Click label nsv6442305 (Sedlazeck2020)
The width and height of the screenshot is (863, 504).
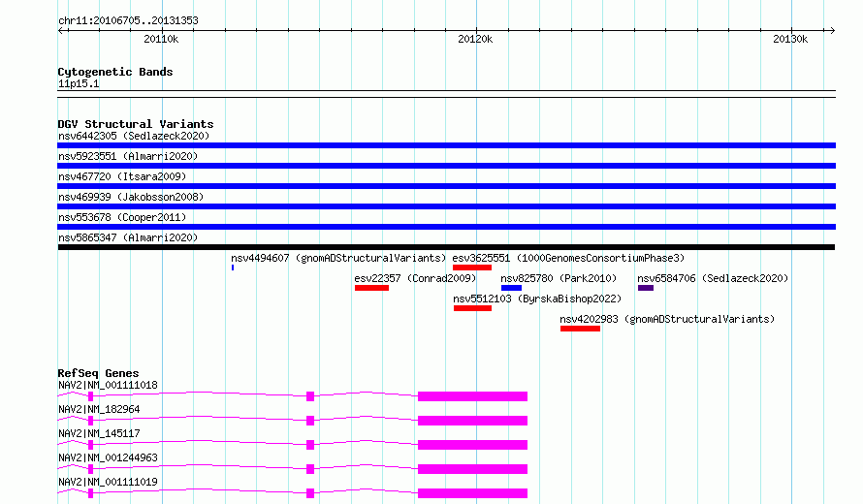[134, 136]
